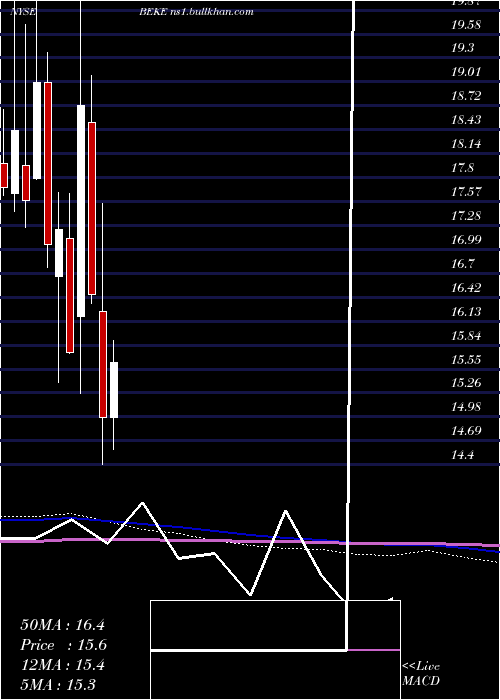Click the 16.42 price axis label
This screenshot has width=500, height=700.
(x=466, y=288)
